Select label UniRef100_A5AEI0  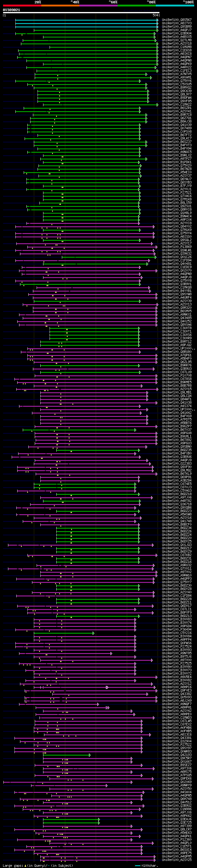[x=177, y=172]
